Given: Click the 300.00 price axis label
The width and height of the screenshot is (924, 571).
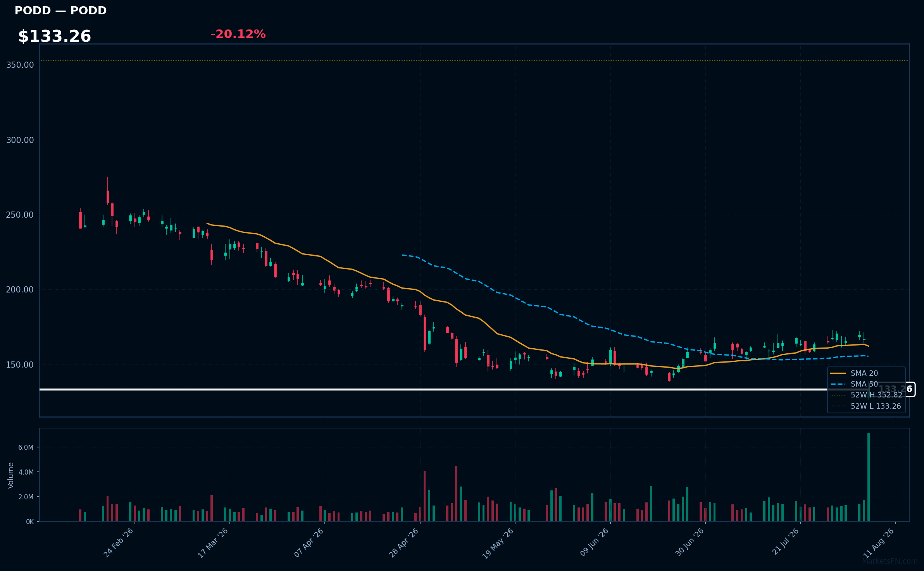Looking at the screenshot, I should [20, 140].
